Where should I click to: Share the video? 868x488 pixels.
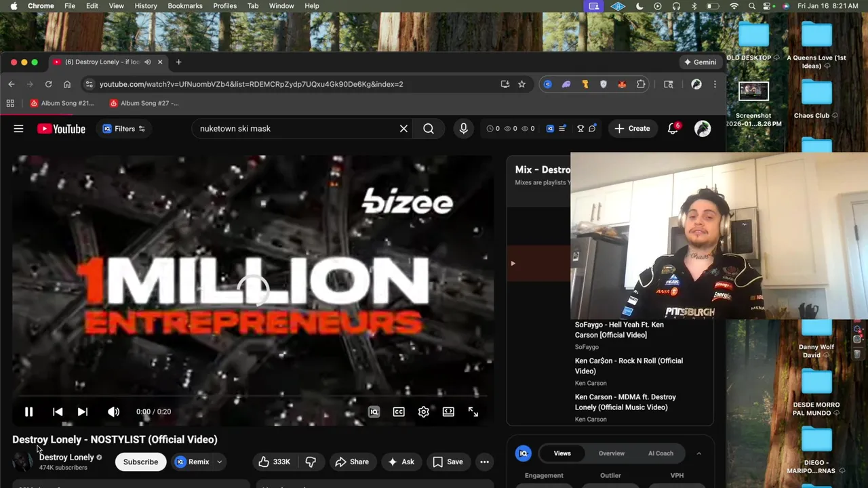[x=352, y=462]
